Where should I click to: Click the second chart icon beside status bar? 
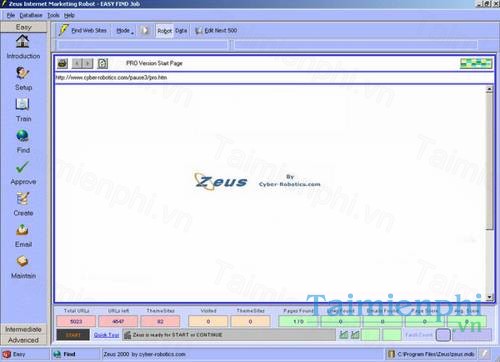pyautogui.click(x=355, y=335)
